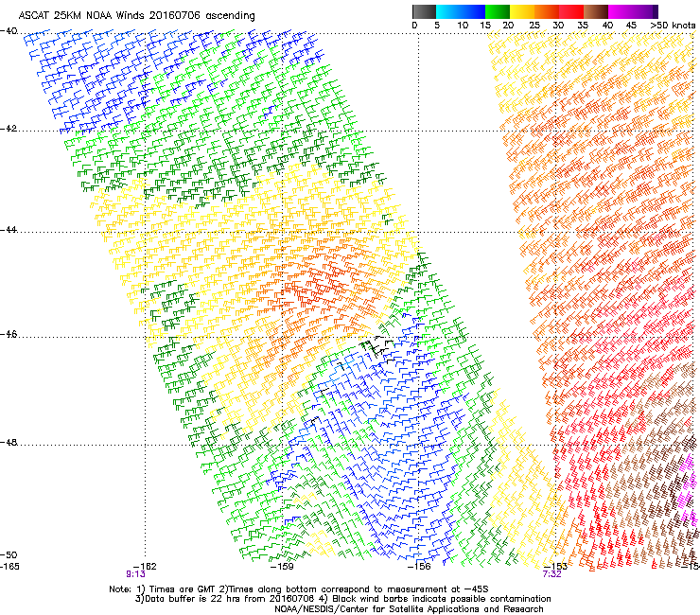
Task: Click the brown 35-40 knots legend segment
Action: 596,11
